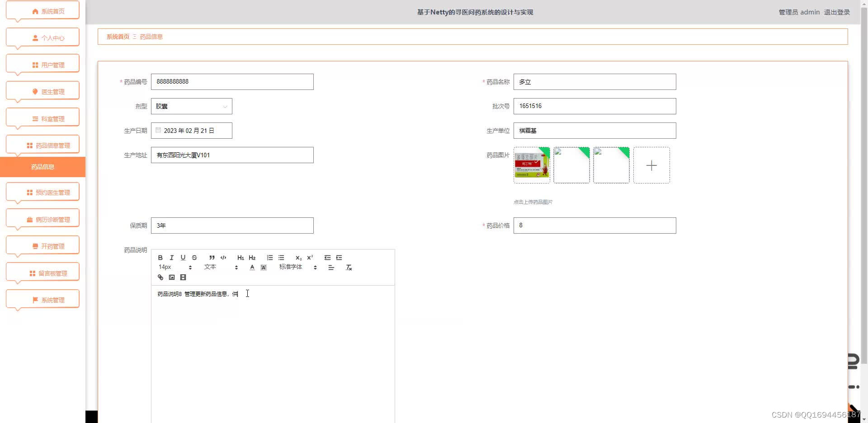Create an ordered numbered list
Viewport: 868px width, 423px height.
270,258
